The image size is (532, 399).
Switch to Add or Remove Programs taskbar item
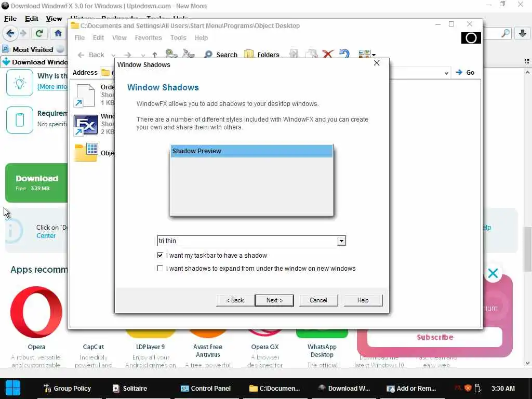point(411,389)
